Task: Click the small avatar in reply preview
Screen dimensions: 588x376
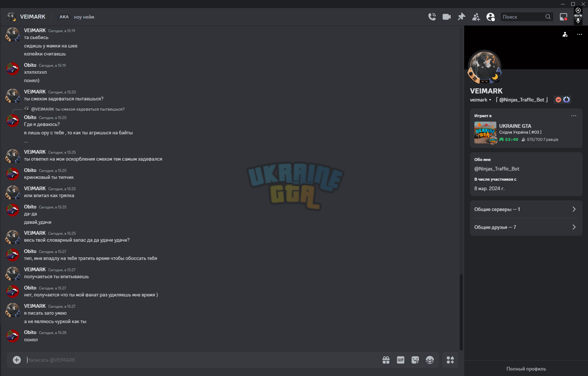Action: click(27, 109)
